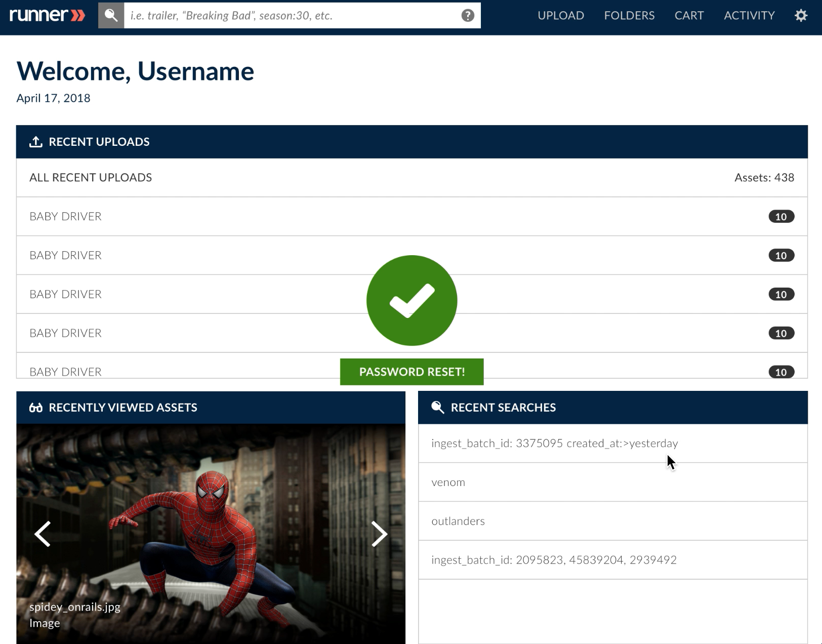Viewport: 822px width, 644px height.
Task: Open search help question mark icon
Action: [468, 15]
